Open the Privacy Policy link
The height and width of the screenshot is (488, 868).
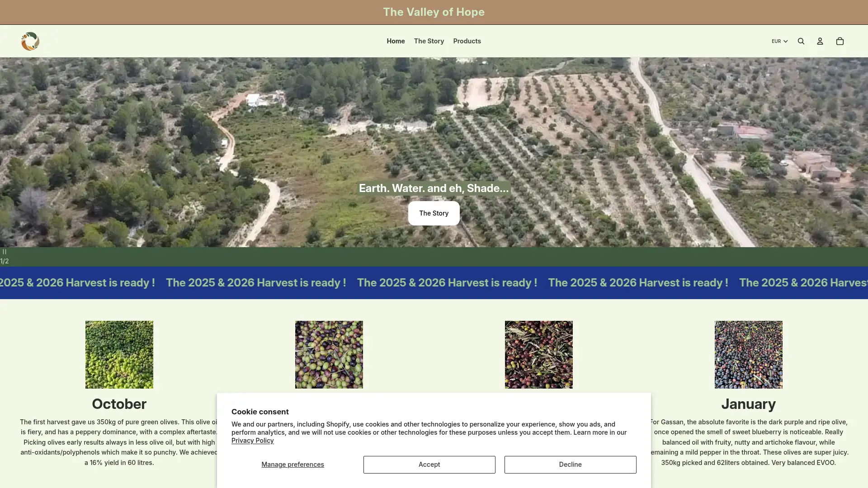[252, 441]
